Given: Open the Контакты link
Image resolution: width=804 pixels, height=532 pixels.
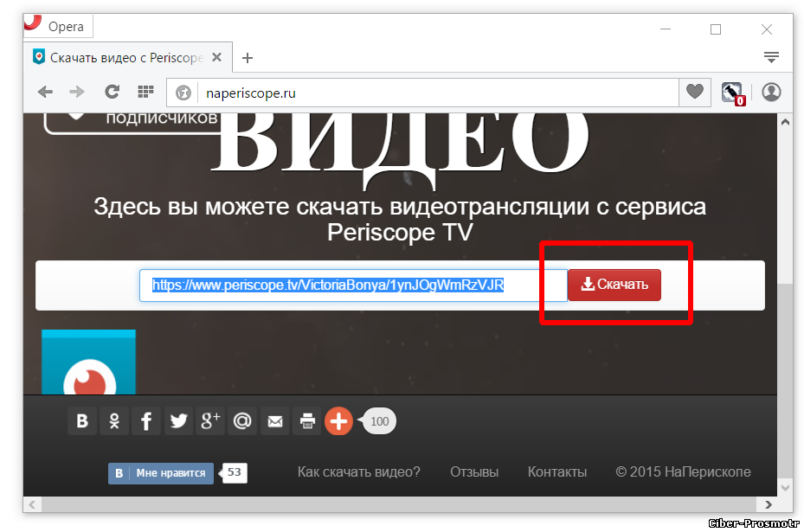Looking at the screenshot, I should tap(557, 472).
